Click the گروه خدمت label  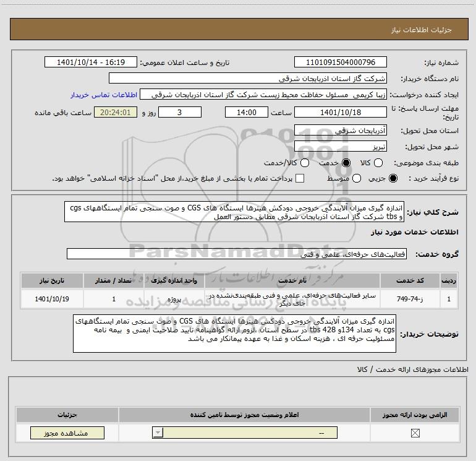pyautogui.click(x=437, y=254)
